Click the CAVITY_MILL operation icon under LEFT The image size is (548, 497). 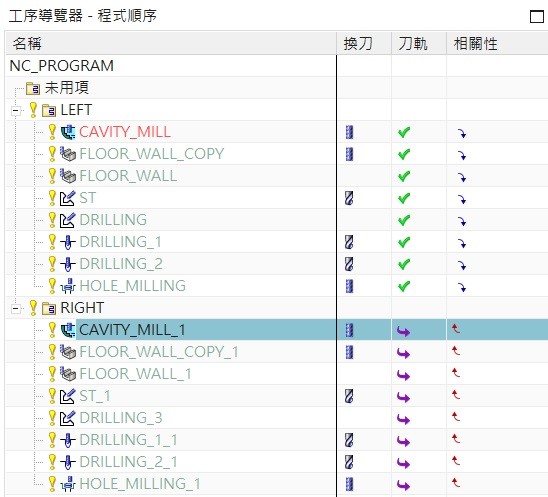68,132
